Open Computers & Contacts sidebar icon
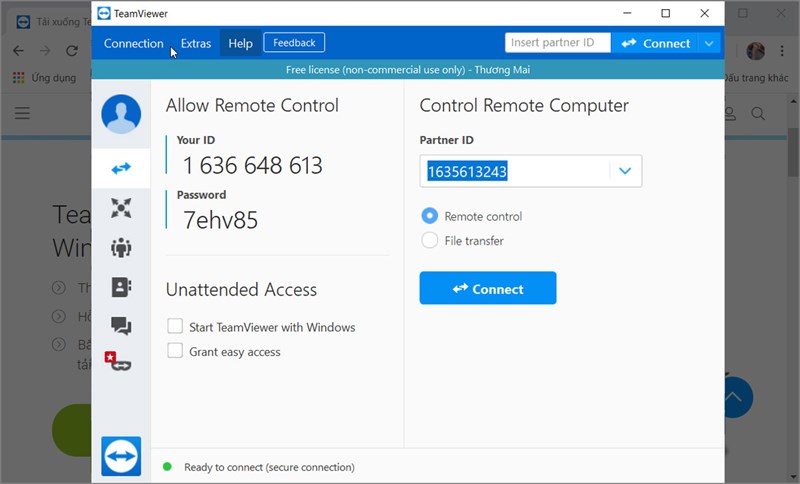 click(121, 287)
